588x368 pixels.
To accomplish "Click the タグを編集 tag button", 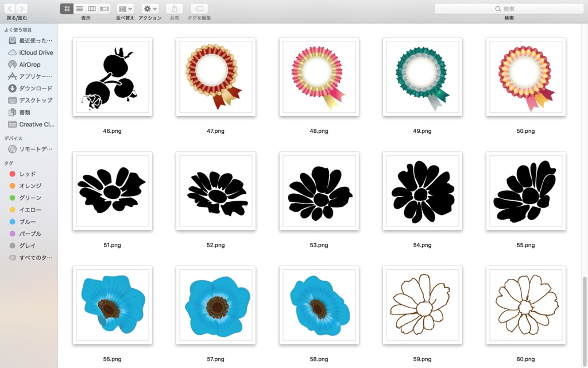I will 199,9.
